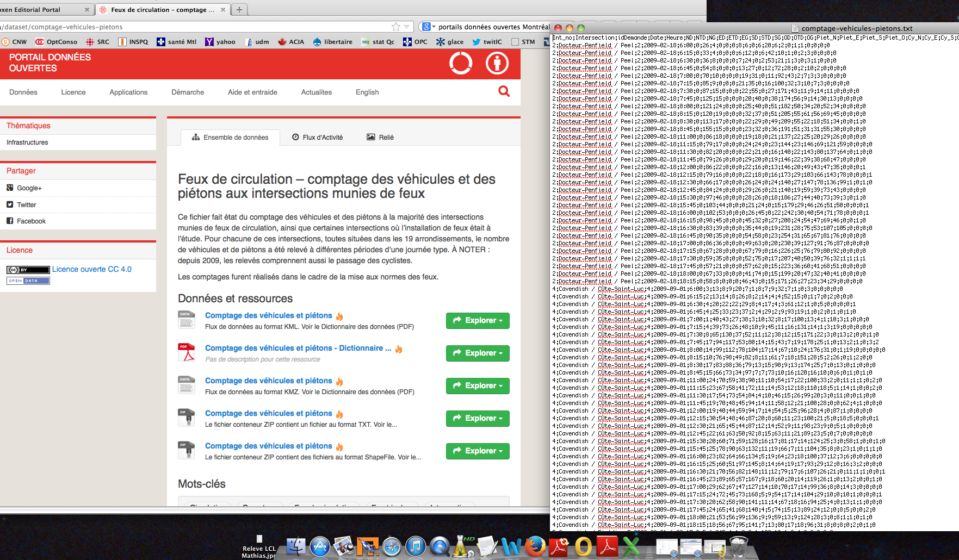Click the white circled info icon in red header
This screenshot has height=560, width=959.
(x=497, y=63)
